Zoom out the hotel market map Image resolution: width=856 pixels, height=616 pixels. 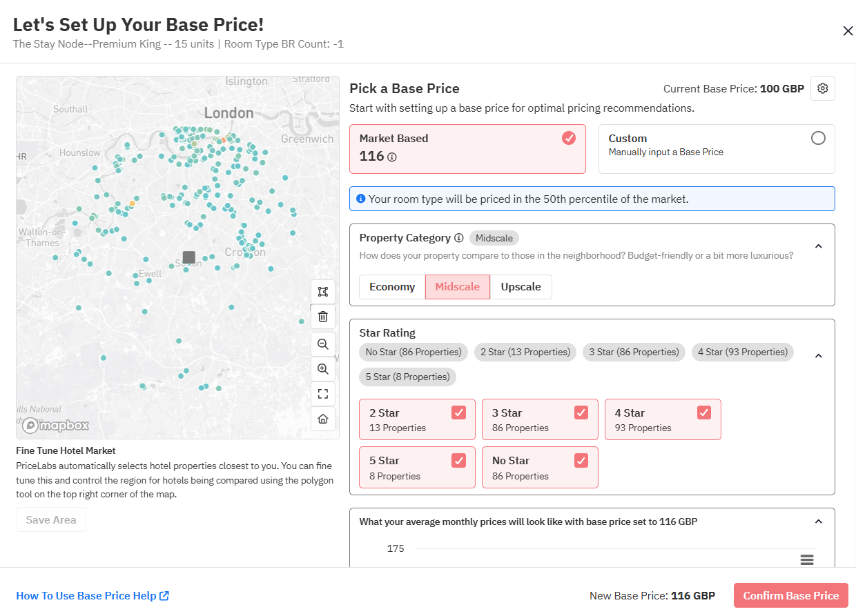[x=322, y=344]
